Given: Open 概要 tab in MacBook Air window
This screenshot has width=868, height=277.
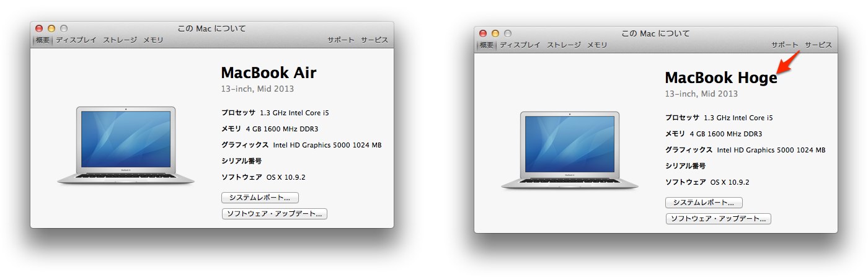Looking at the screenshot, I should pyautogui.click(x=43, y=40).
